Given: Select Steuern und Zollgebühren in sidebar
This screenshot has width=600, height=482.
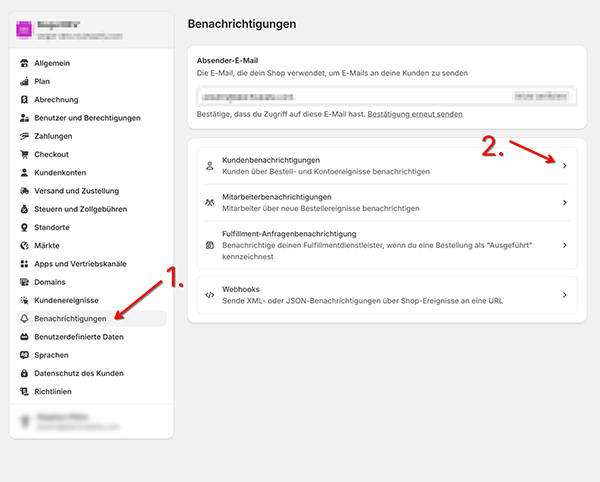Looking at the screenshot, I should tap(82, 209).
